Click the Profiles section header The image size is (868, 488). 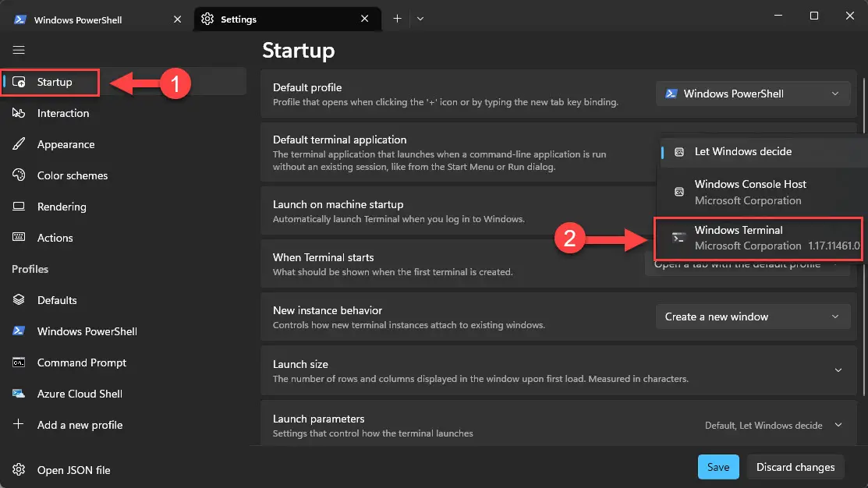(30, 269)
